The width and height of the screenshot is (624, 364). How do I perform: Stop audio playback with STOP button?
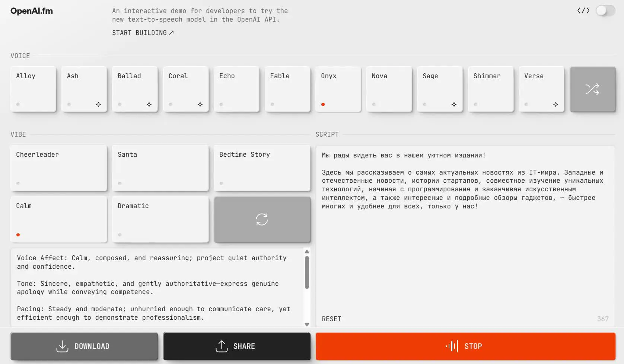pyautogui.click(x=465, y=346)
